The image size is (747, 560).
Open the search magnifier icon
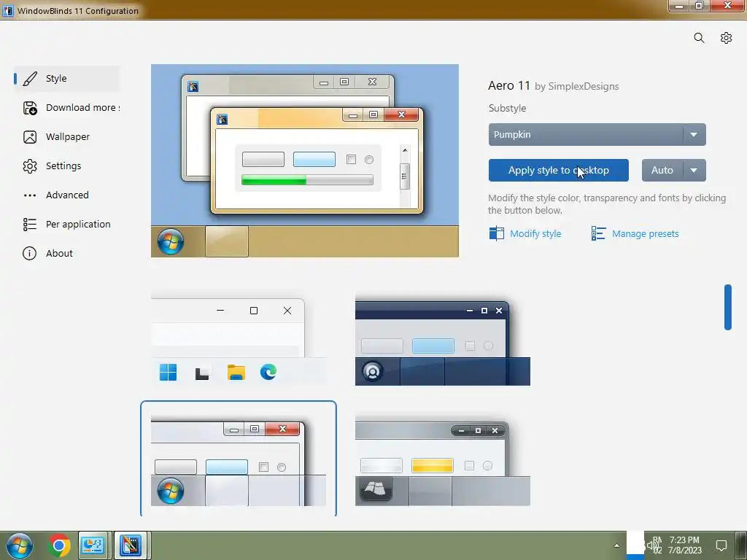coord(699,38)
